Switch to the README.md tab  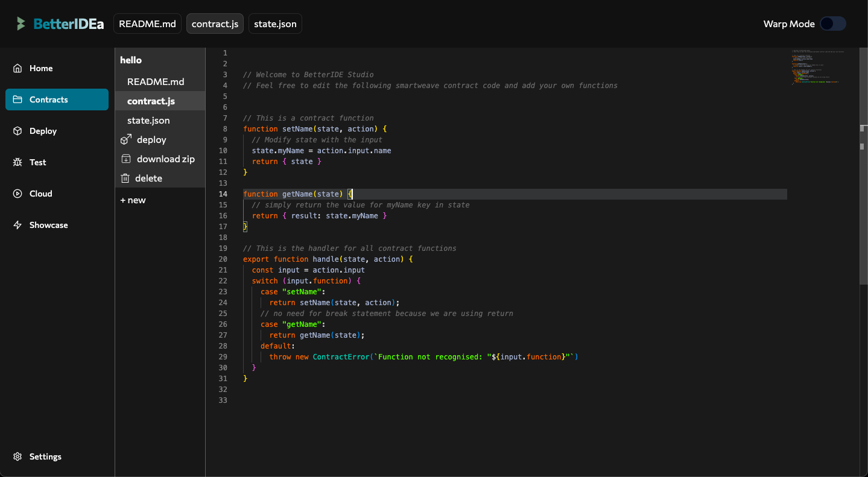coord(148,24)
